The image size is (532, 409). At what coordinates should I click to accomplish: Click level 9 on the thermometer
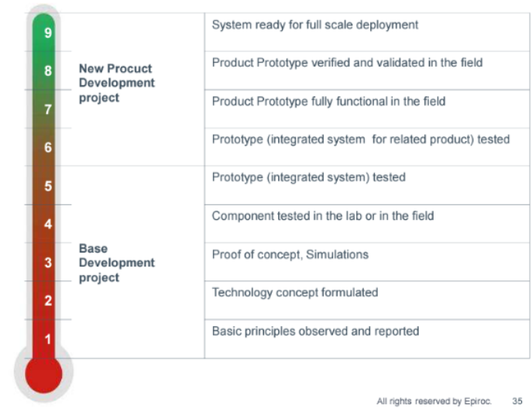point(48,33)
